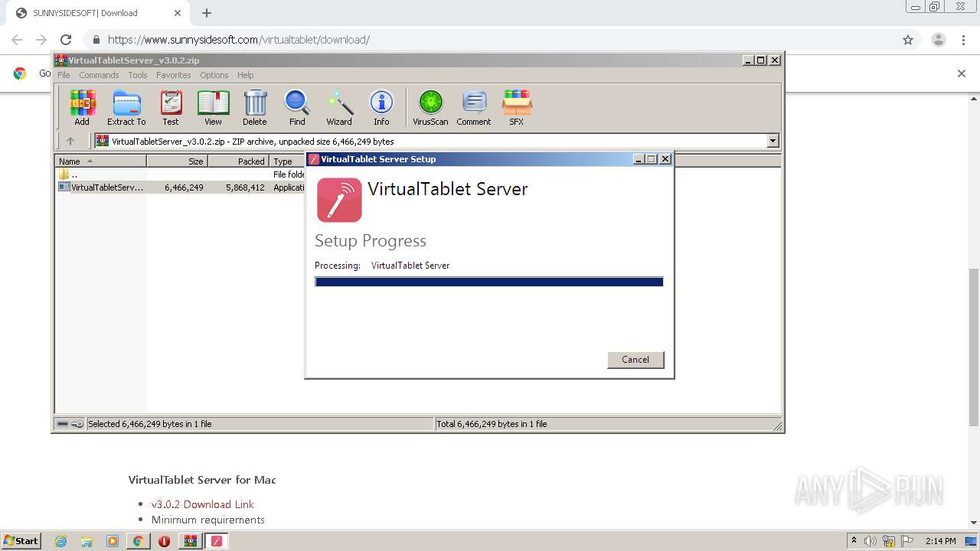Viewport: 980px width, 551px height.
Task: Open the View toolbar icon
Action: pos(213,107)
